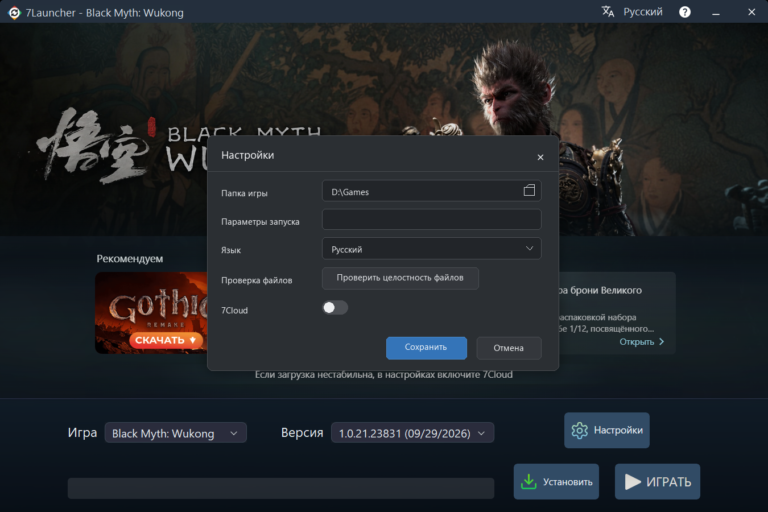Click the Gothic Remake СКАЧАТЬ banner

coord(151,313)
